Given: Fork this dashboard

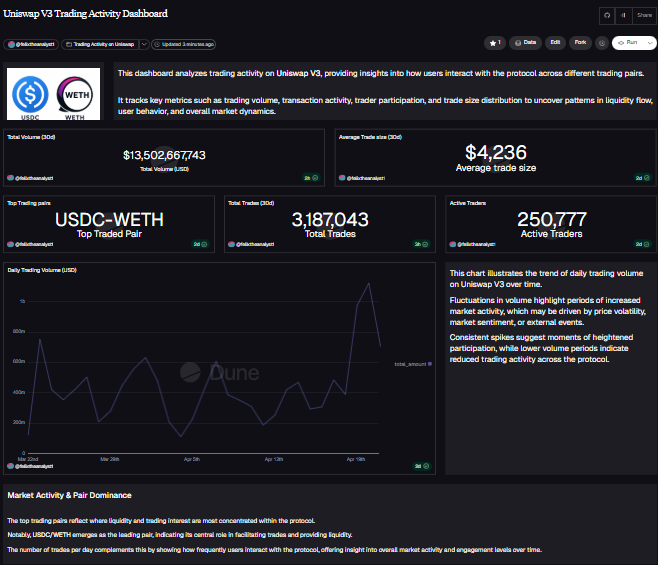Looking at the screenshot, I should coord(580,43).
